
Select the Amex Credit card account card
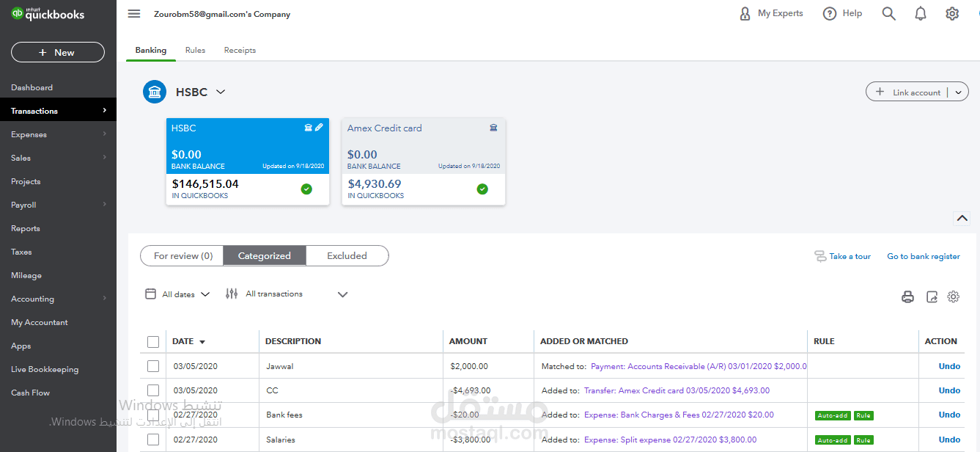424,161
